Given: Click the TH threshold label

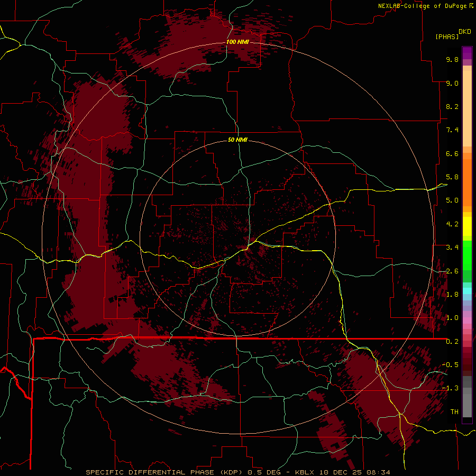Looking at the screenshot, I should [454, 412].
